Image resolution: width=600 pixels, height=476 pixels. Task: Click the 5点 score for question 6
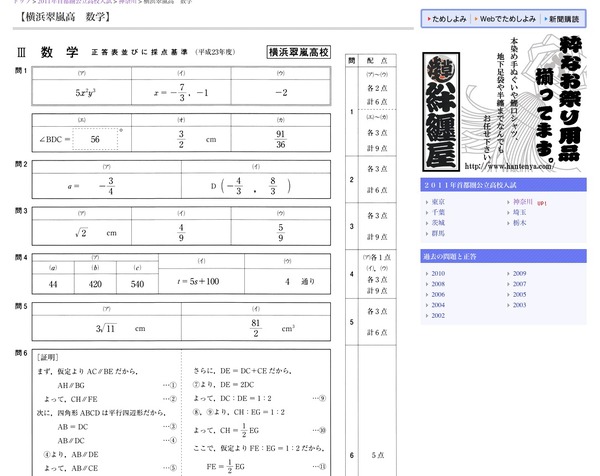(377, 455)
